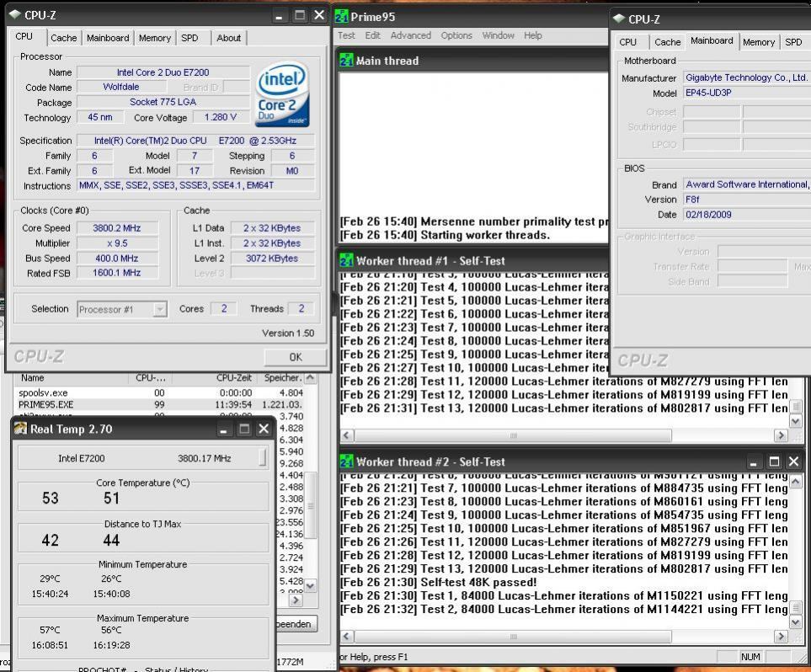Select spoolsv.exe process row
This screenshot has height=672, width=811.
(x=160, y=392)
